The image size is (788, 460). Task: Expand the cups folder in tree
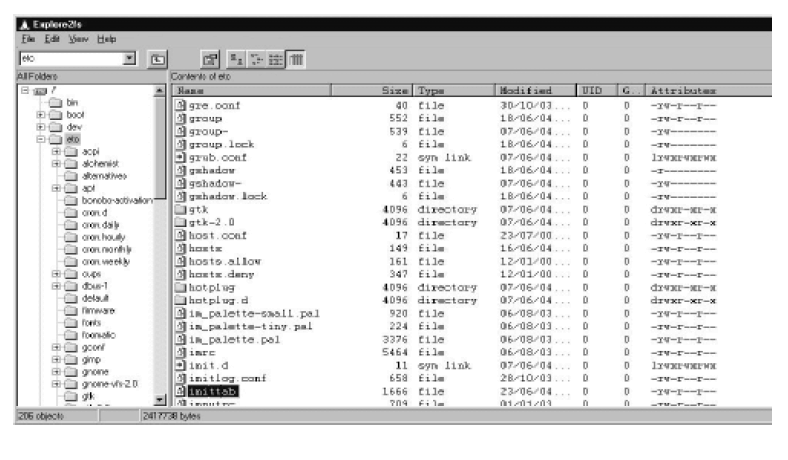point(56,273)
